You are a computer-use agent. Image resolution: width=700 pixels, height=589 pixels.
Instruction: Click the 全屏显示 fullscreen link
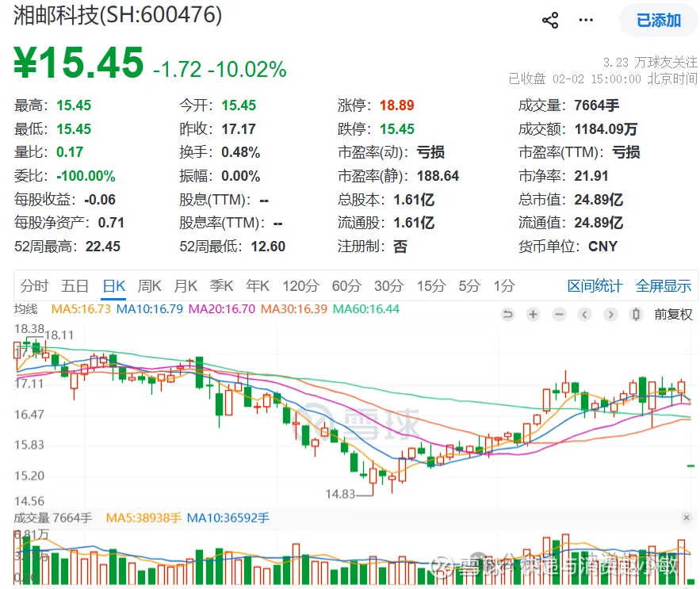click(x=664, y=286)
